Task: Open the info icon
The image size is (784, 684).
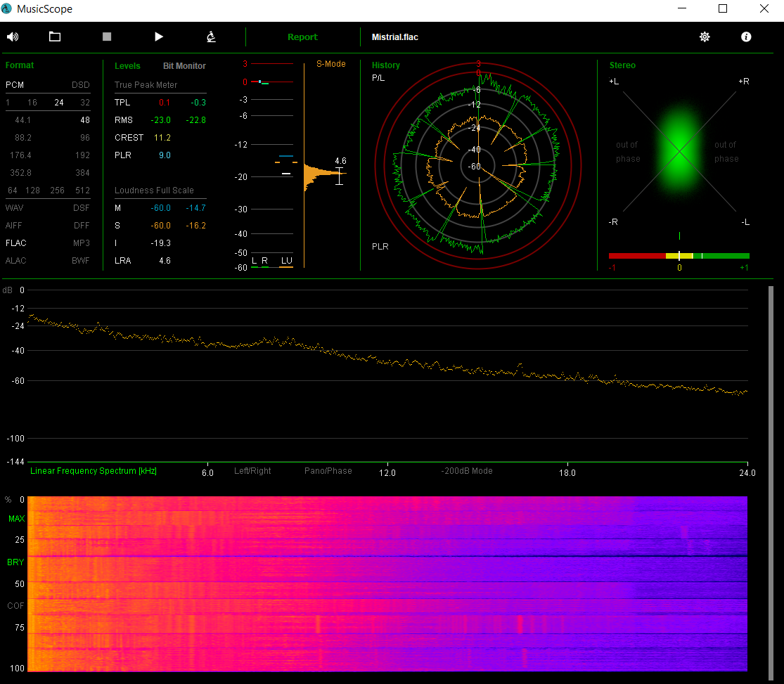Action: pos(746,37)
